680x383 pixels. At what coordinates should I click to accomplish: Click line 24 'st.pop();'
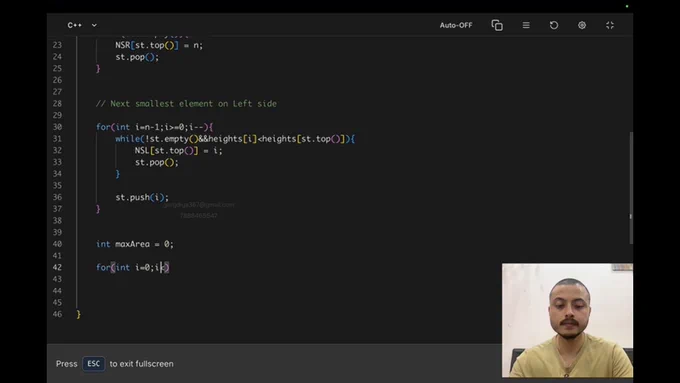[137, 57]
